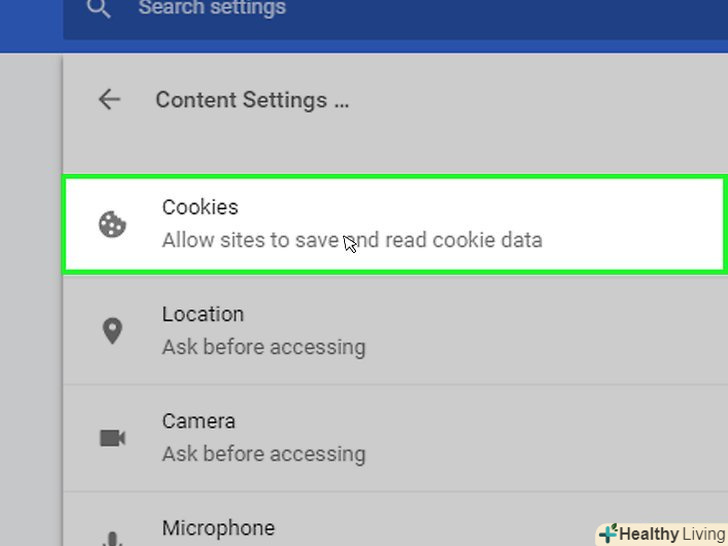This screenshot has width=728, height=546.
Task: Go back using the left arrow
Action: [109, 100]
